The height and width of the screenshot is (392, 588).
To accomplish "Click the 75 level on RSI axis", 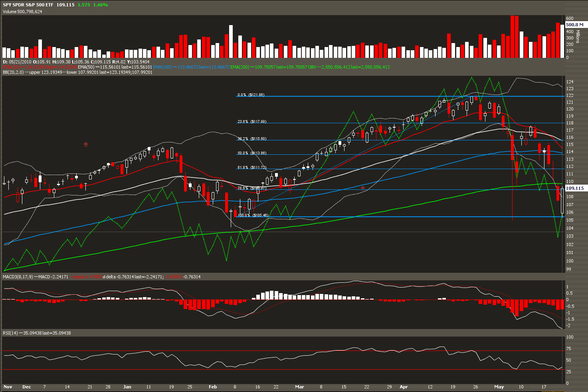I will pyautogui.click(x=569, y=349).
